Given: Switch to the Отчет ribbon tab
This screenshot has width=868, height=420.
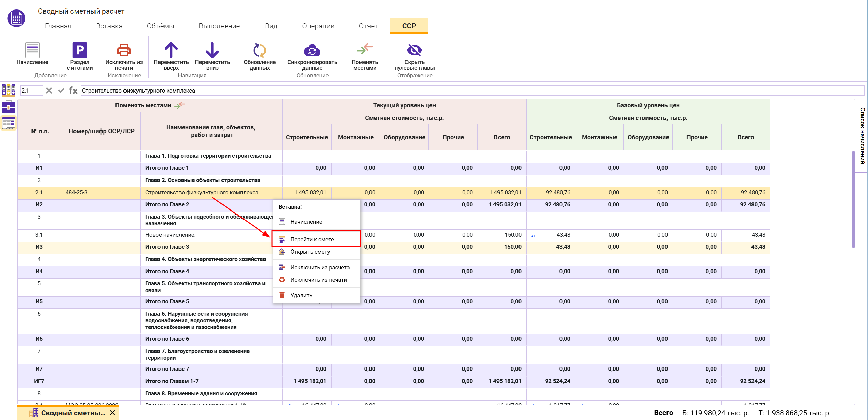Looking at the screenshot, I should 368,26.
